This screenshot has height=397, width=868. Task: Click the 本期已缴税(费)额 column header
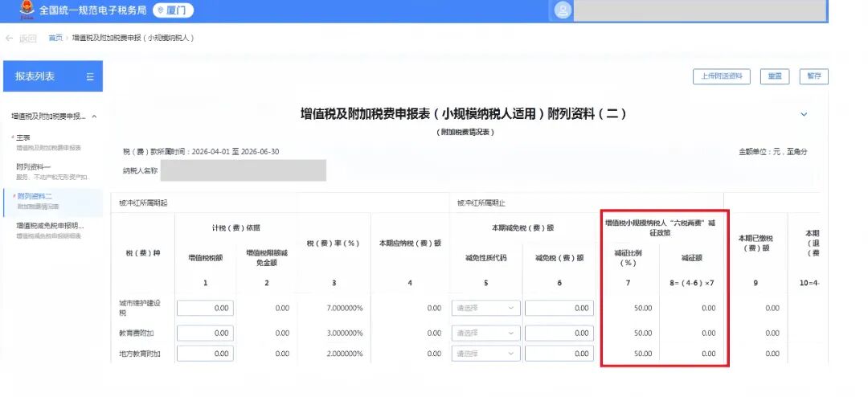pos(755,243)
